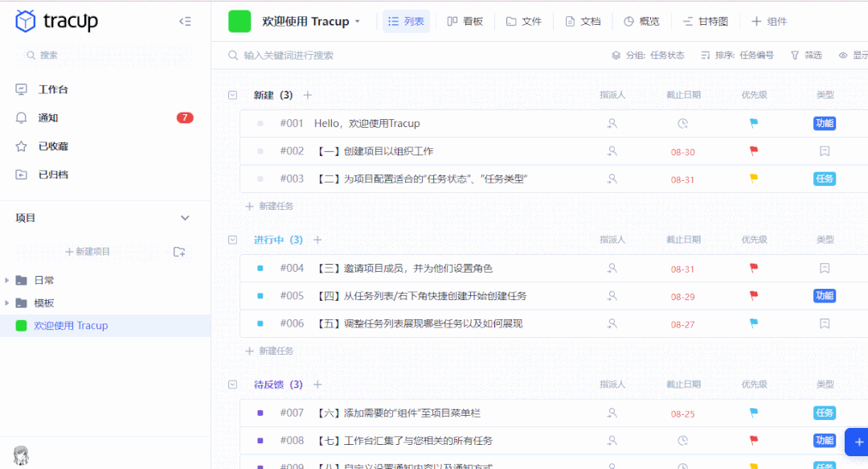Check the status box of task #007

pos(259,413)
